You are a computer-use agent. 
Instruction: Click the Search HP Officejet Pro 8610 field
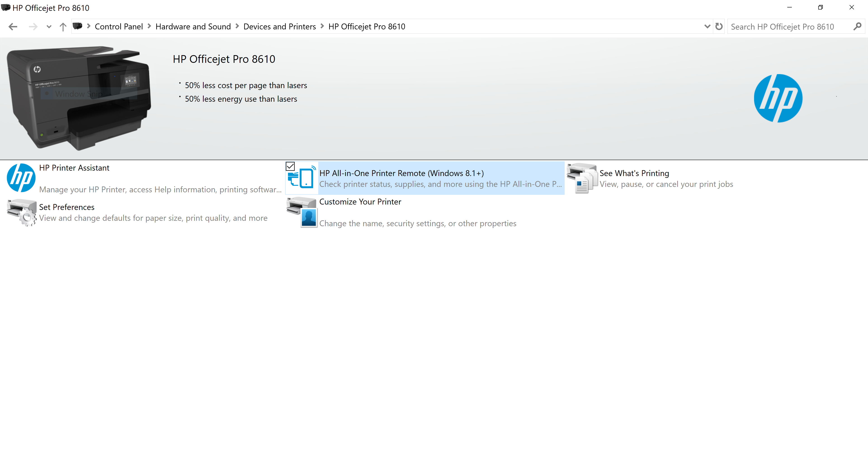click(788, 27)
